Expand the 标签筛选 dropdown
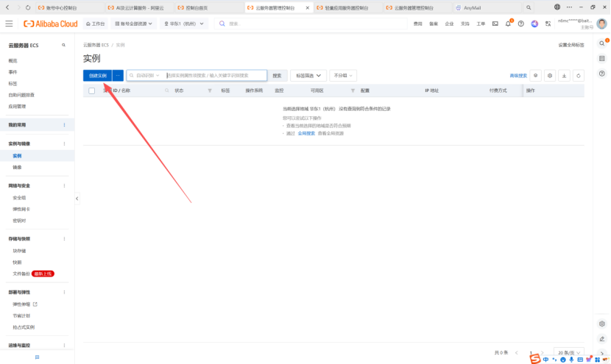 tap(308, 75)
